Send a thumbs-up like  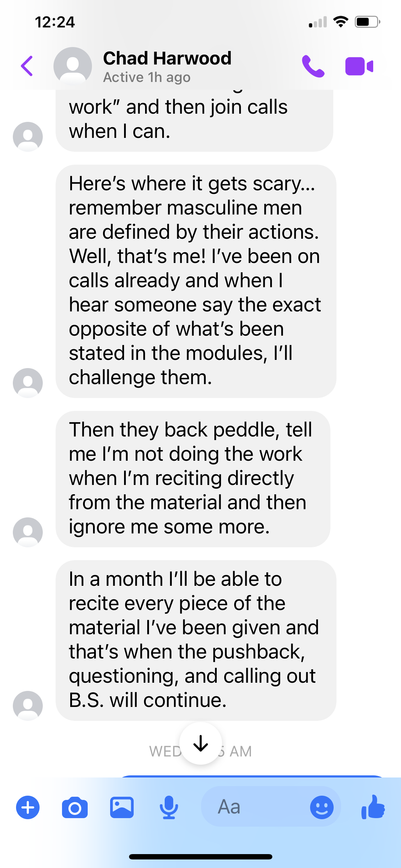coord(373,807)
